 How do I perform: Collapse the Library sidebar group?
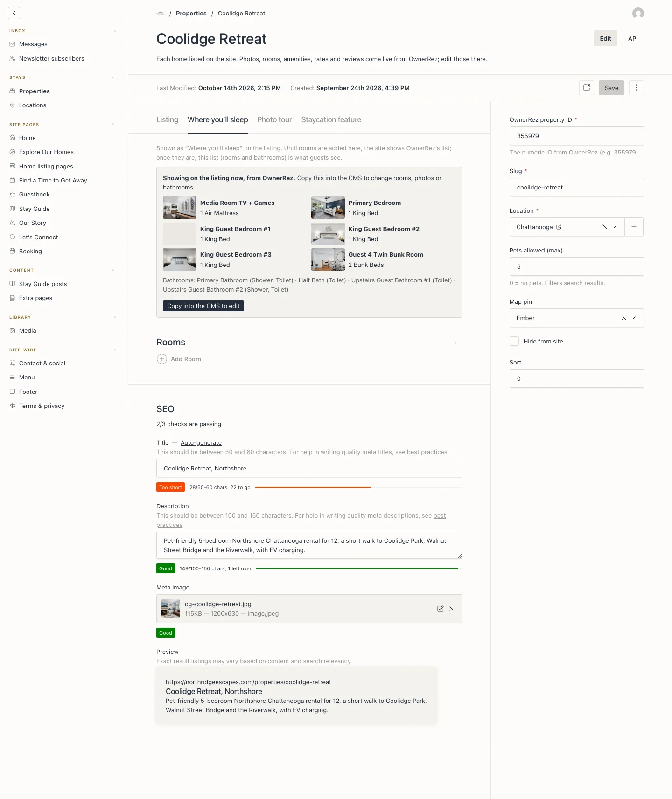click(x=114, y=317)
